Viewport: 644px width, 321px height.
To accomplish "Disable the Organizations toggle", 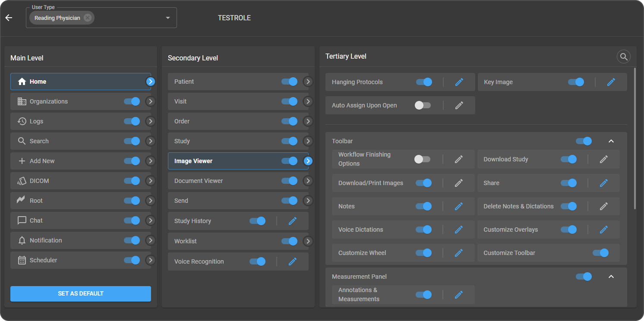I will click(x=132, y=101).
